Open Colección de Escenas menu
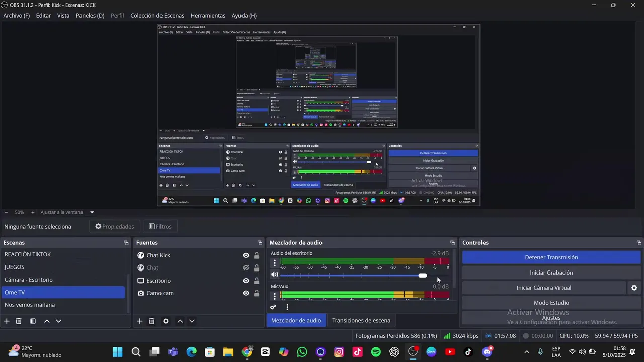 [x=157, y=16]
